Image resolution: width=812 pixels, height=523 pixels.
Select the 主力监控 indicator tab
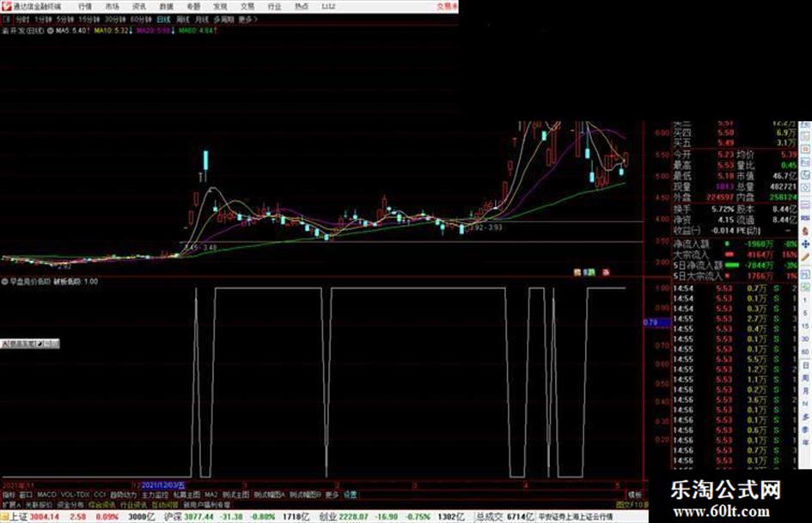point(156,495)
